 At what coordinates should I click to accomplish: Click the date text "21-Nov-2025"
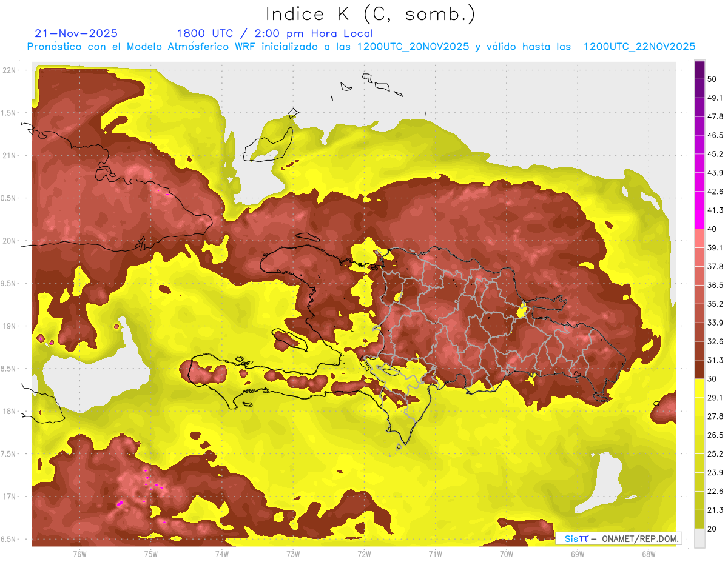tap(76, 33)
